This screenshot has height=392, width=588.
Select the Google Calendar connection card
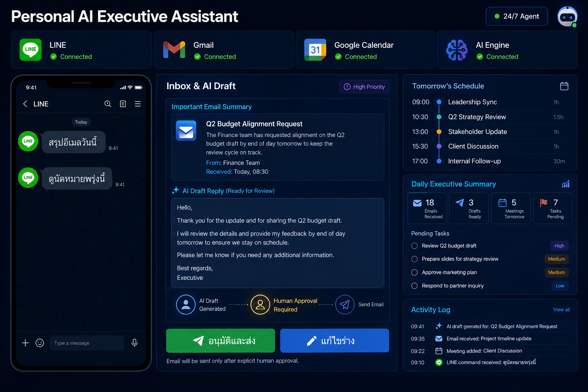point(365,50)
